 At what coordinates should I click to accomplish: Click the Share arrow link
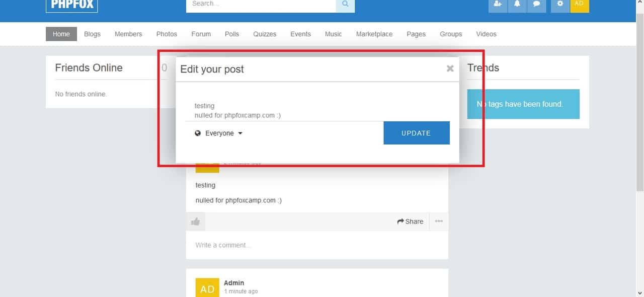pos(410,221)
